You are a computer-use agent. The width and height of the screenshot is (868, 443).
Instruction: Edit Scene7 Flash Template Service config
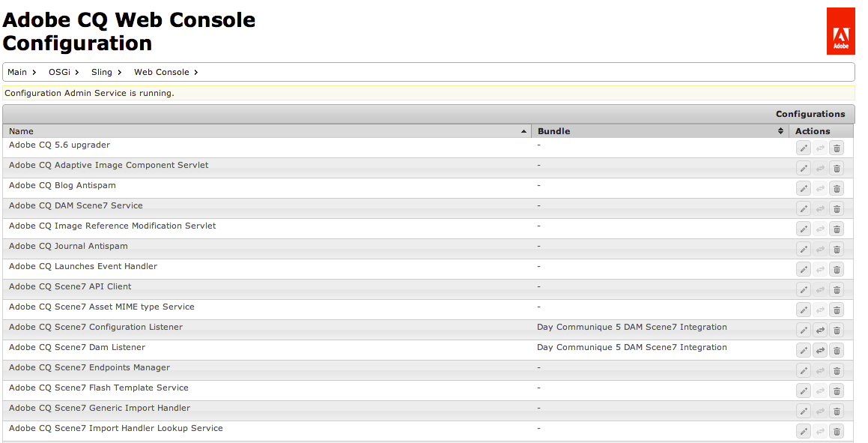[804, 391]
